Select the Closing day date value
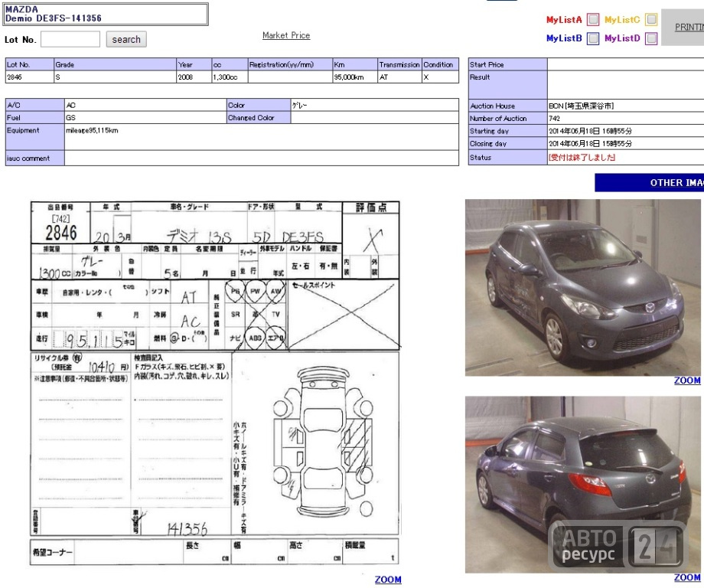704x588 pixels. click(590, 144)
